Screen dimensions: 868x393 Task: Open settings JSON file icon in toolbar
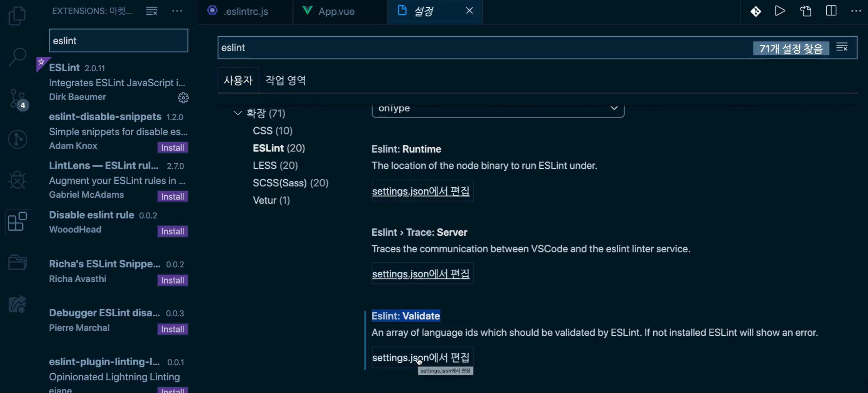pyautogui.click(x=806, y=11)
